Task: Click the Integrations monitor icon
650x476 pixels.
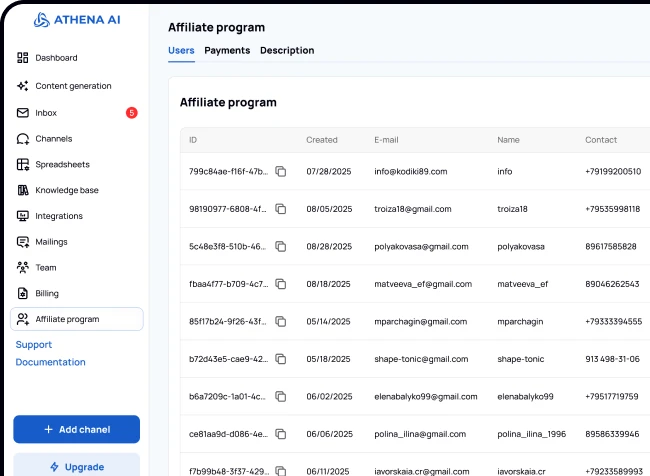Action: pos(23,216)
